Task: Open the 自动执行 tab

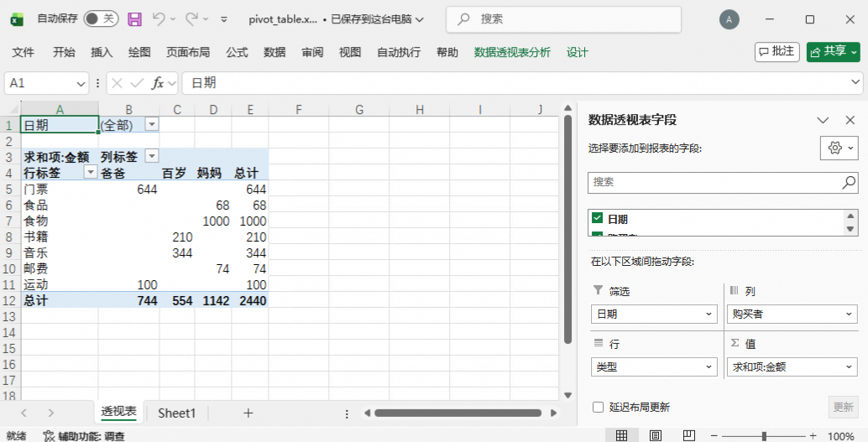Action: pos(399,52)
